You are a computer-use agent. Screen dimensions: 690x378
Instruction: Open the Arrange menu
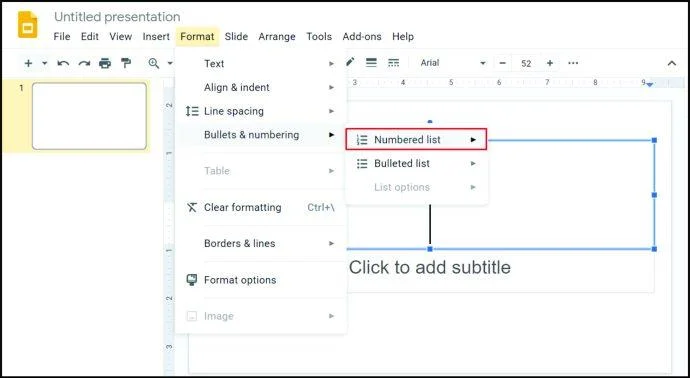[277, 37]
